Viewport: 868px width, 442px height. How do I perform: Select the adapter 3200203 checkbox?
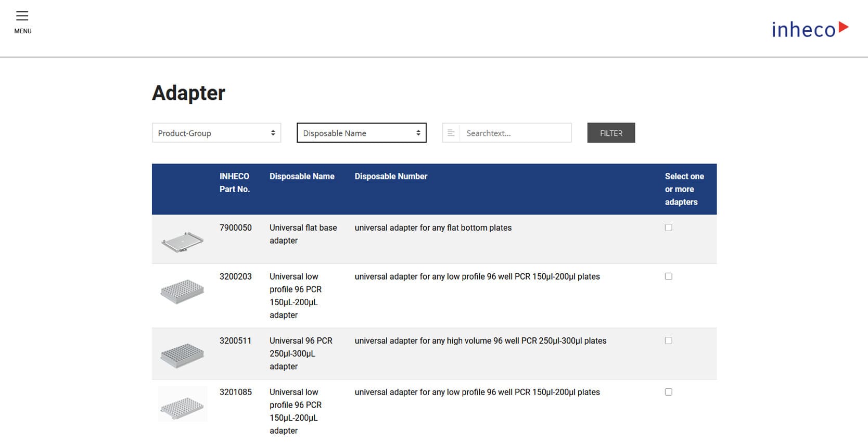[x=668, y=276]
